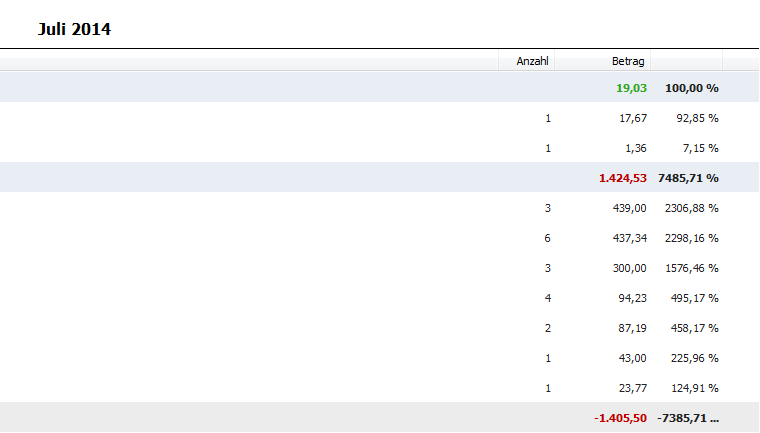Select the Juli 2014 heading
Screen dimensions: 760x433
coord(74,29)
